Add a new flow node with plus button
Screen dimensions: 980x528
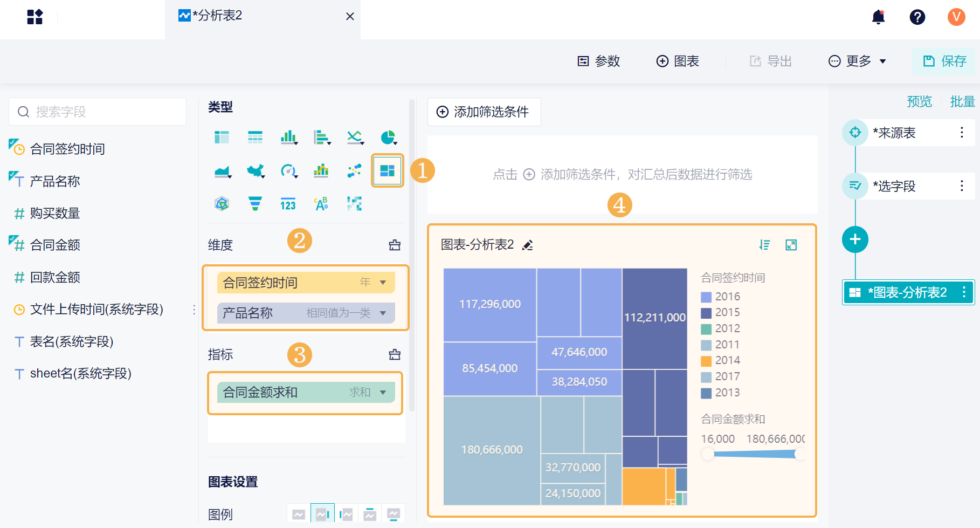tap(855, 239)
